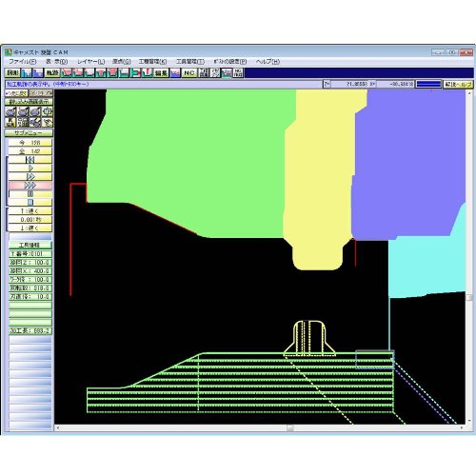Click the ↓:遅く slow down button
Image resolution: width=476 pixels, height=476 pixels.
point(30,228)
